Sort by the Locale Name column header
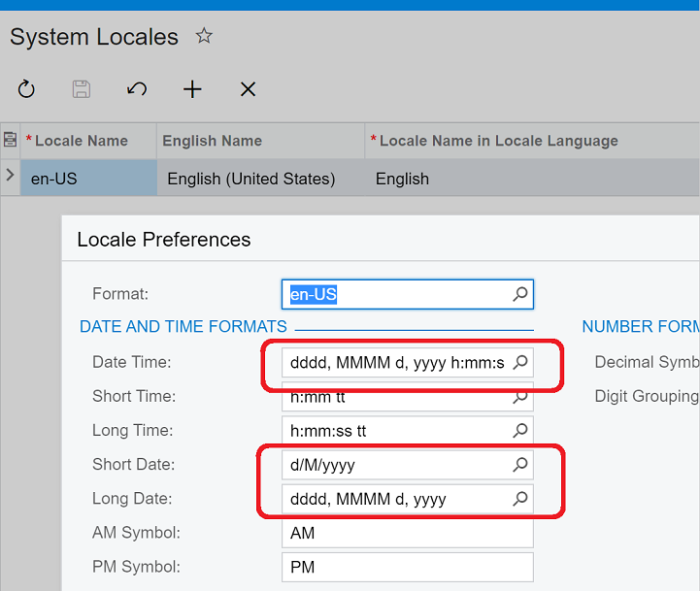 (88, 141)
